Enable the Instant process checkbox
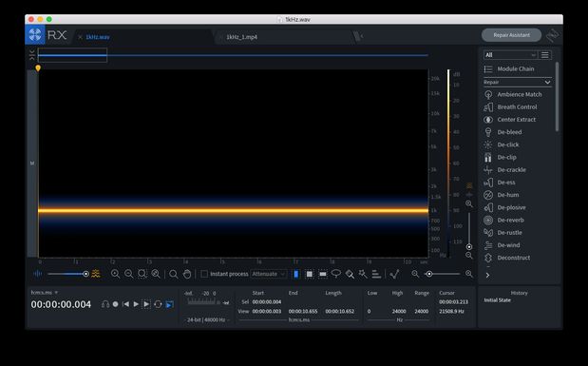 [204, 274]
